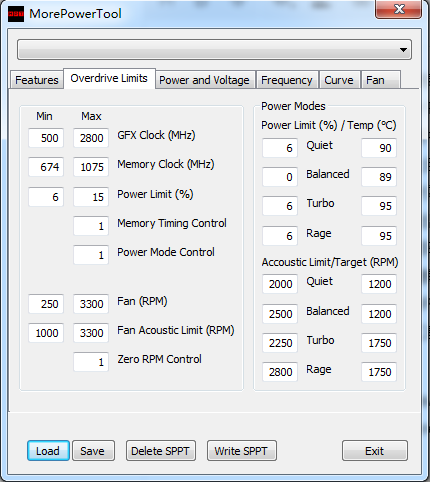Edit Zero RPM Control value field
The width and height of the screenshot is (430, 482).
[91, 362]
